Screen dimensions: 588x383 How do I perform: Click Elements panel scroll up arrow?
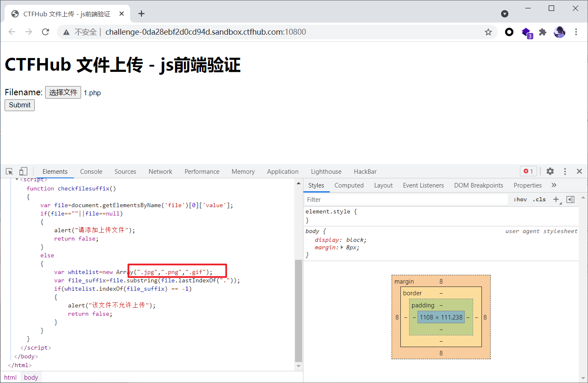pos(298,183)
